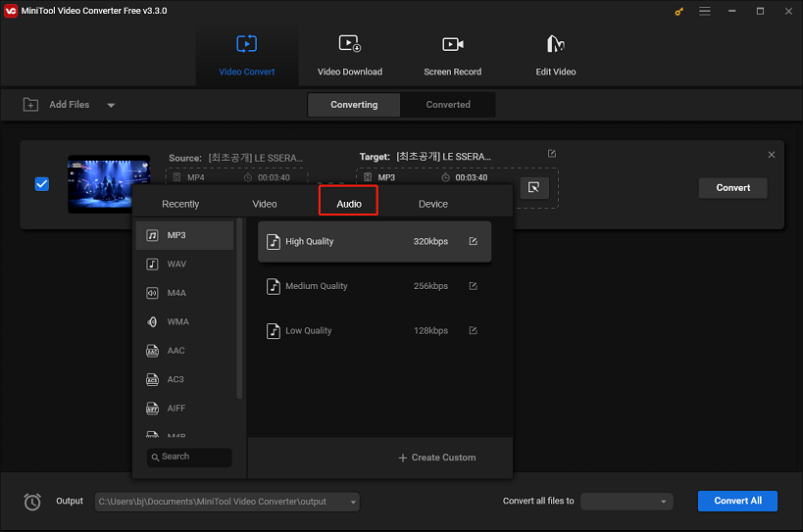Click the WMA format icon
The width and height of the screenshot is (803, 532).
point(153,321)
